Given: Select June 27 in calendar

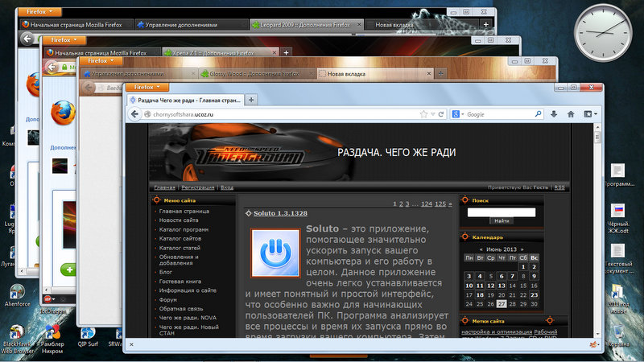Looking at the screenshot, I should tap(501, 304).
